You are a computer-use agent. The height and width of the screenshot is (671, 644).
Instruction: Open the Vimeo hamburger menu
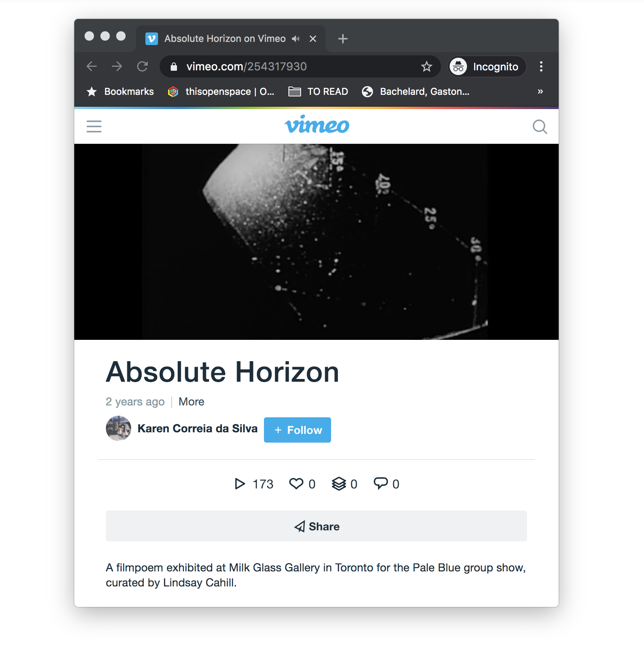click(x=94, y=126)
